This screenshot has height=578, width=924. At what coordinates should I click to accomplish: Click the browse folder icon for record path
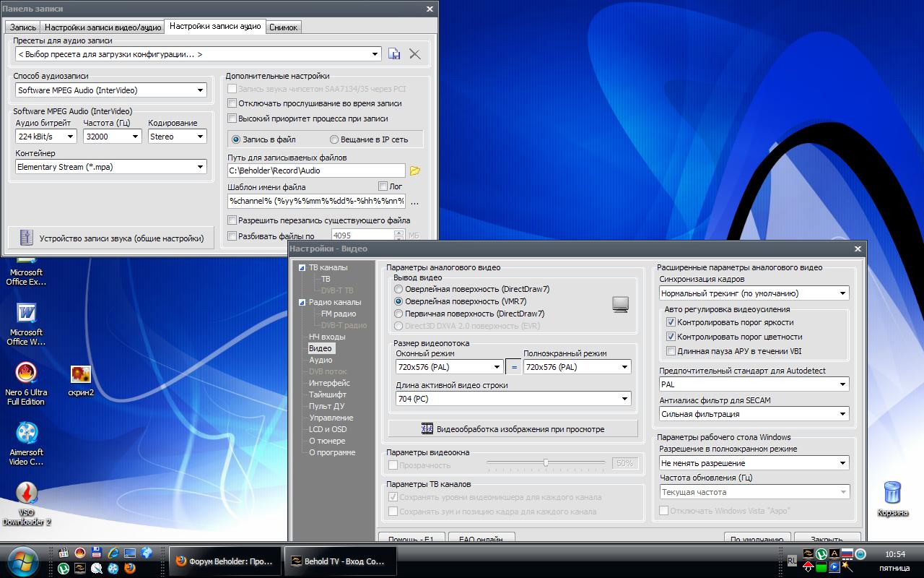pyautogui.click(x=415, y=171)
